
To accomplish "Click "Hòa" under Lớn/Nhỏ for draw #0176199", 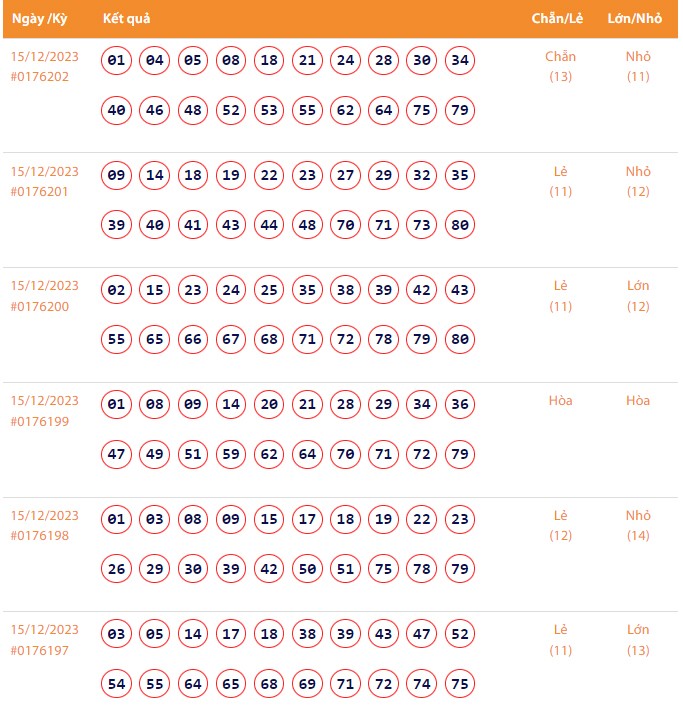I will (x=637, y=401).
